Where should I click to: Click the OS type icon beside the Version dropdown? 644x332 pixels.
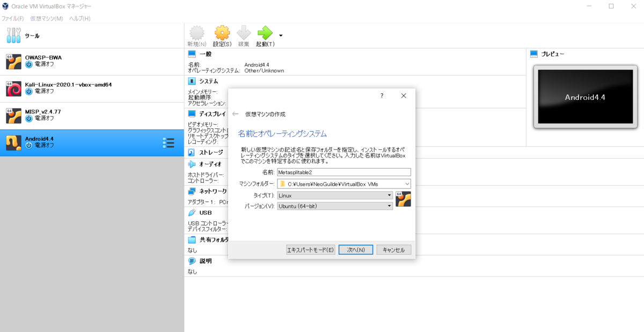click(x=403, y=199)
